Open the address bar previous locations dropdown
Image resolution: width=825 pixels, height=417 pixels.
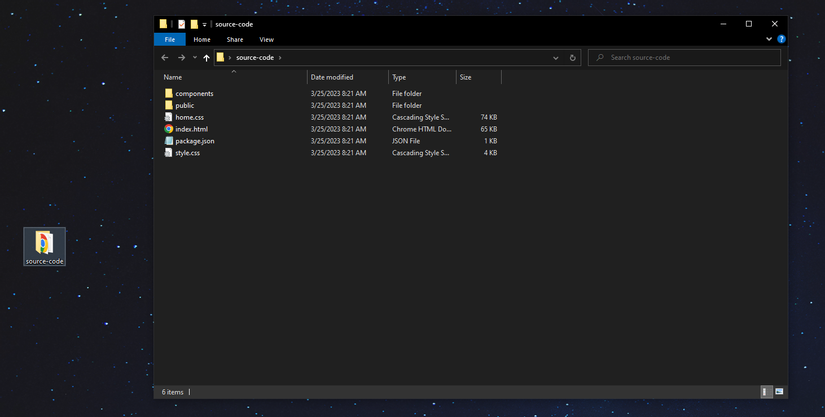pos(556,58)
